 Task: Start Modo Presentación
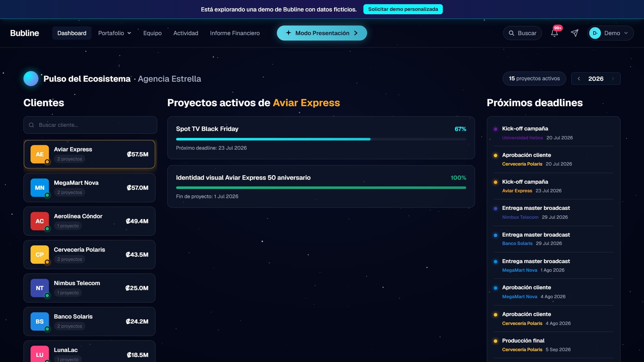tap(322, 33)
